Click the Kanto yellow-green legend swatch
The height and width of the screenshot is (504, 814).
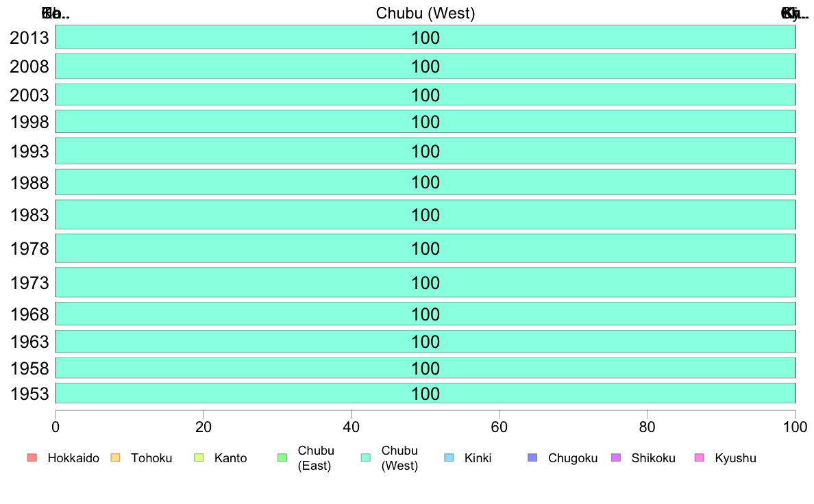[x=198, y=458]
